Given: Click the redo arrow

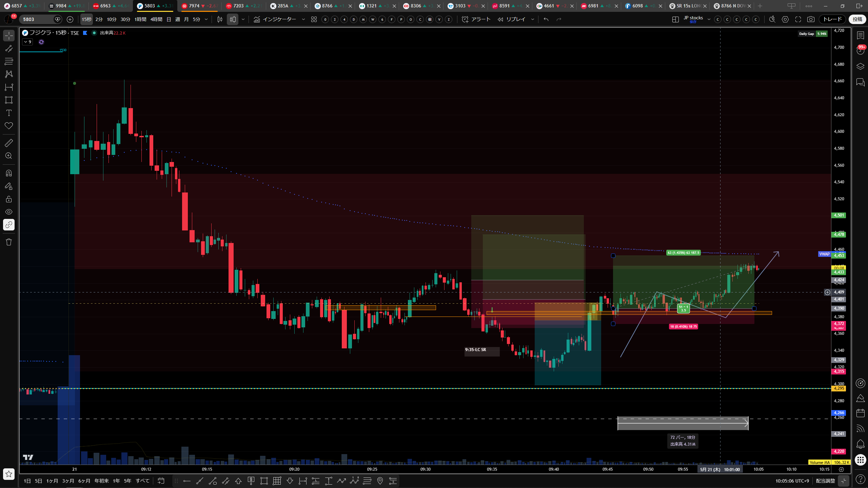Looking at the screenshot, I should 559,19.
